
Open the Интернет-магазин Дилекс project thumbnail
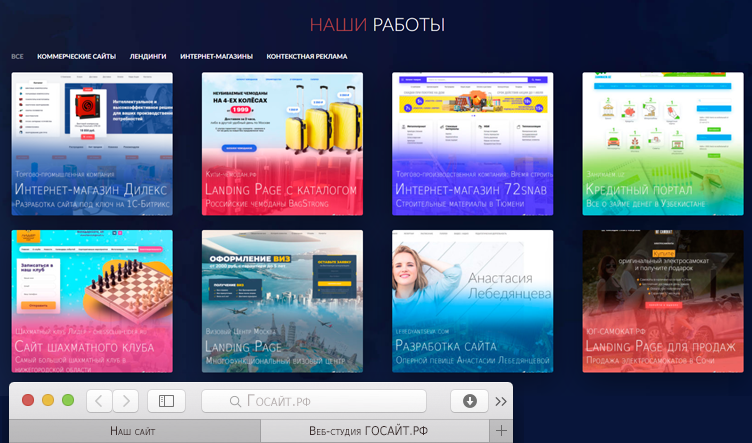[x=92, y=144]
